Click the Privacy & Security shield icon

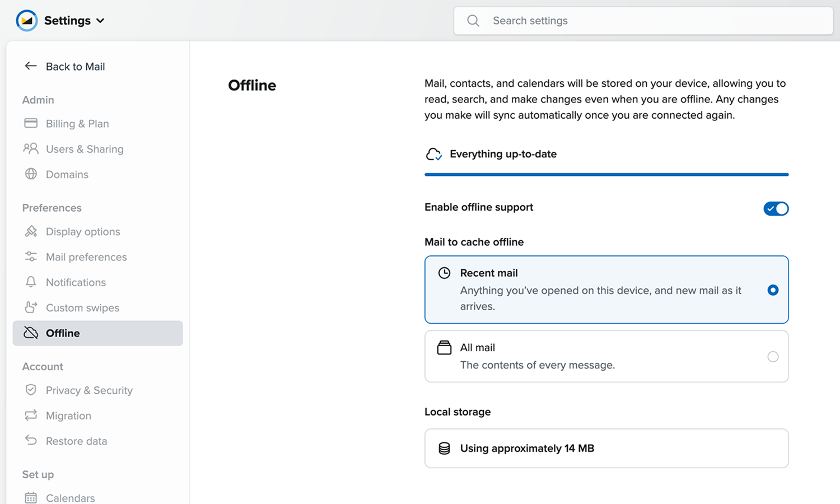(31, 390)
